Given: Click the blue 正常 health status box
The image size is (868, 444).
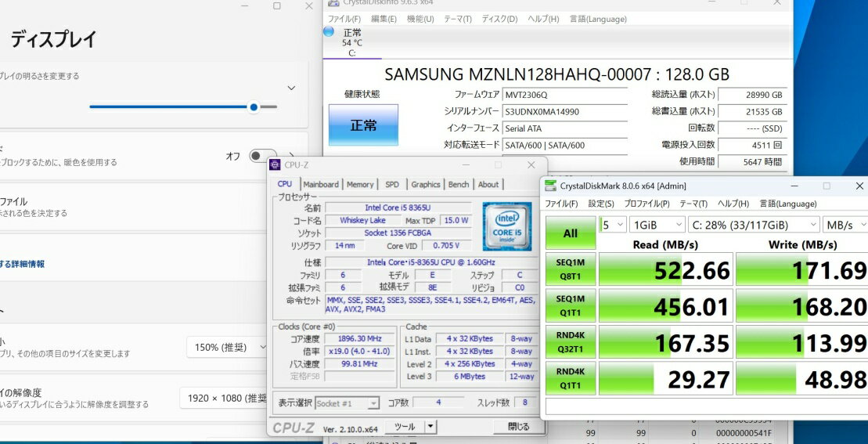Looking at the screenshot, I should point(363,125).
